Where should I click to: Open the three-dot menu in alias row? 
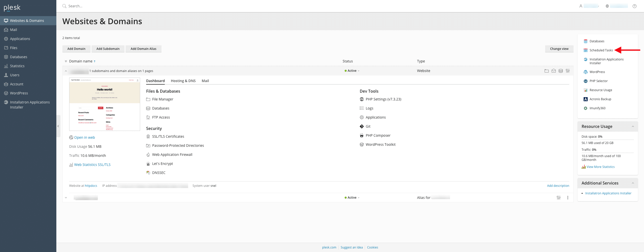[x=568, y=198]
